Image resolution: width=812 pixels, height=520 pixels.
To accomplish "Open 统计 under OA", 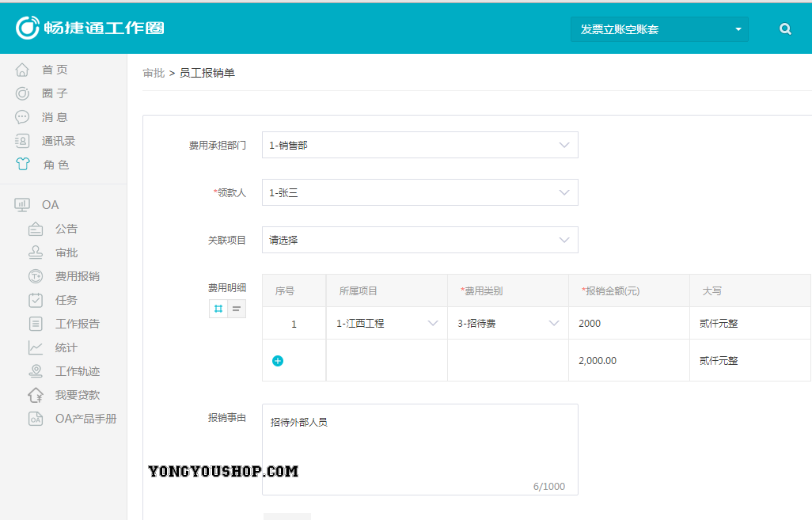I will click(x=66, y=347).
